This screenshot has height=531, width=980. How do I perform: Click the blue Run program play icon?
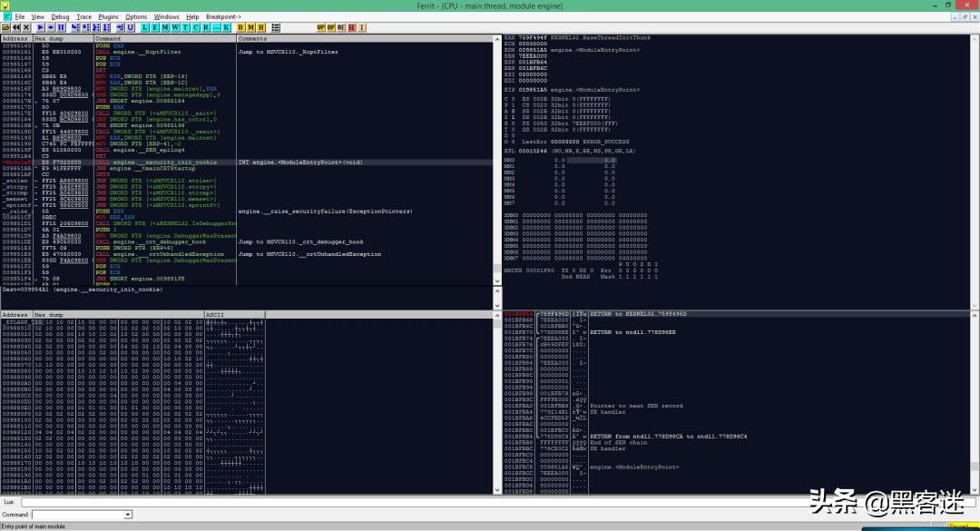[40, 27]
